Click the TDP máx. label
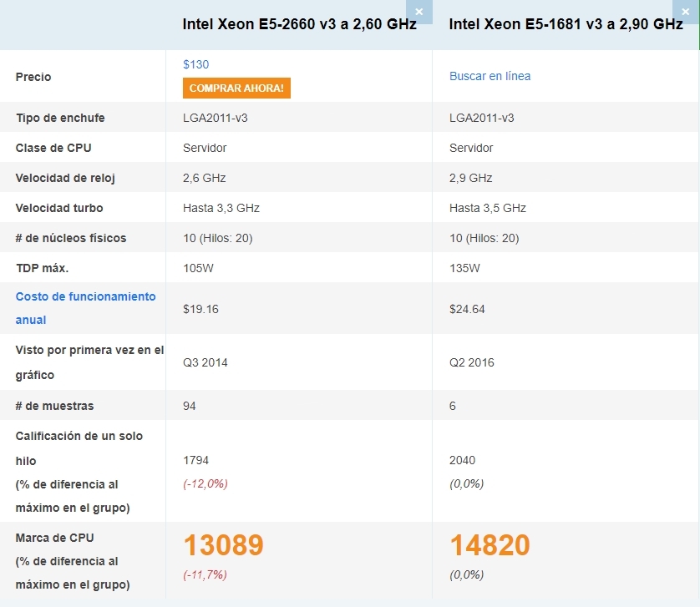 tap(42, 268)
